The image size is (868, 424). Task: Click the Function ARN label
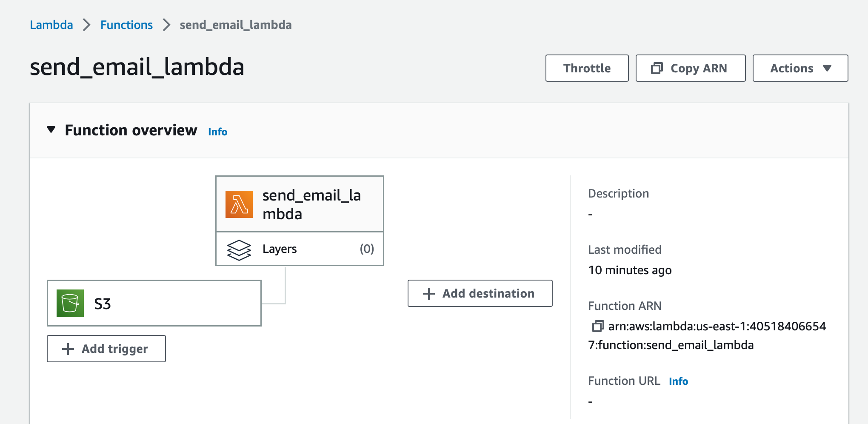(x=625, y=306)
